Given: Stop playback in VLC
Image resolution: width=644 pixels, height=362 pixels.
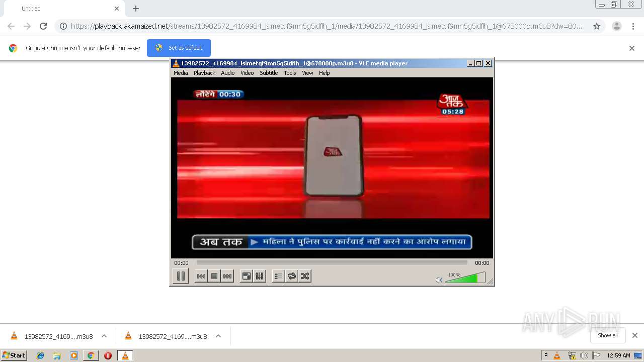Looking at the screenshot, I should 214,276.
